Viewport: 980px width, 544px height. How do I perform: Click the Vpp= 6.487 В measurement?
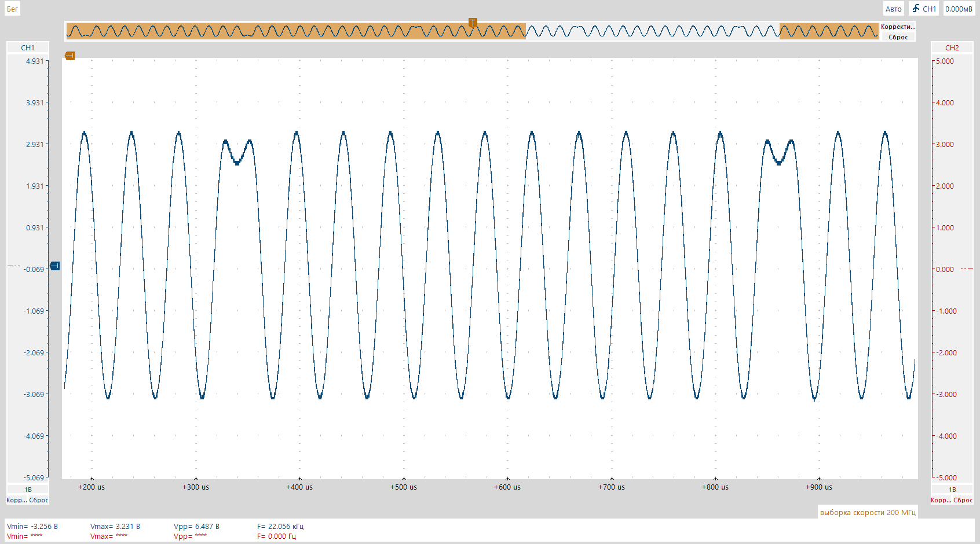coord(197,527)
